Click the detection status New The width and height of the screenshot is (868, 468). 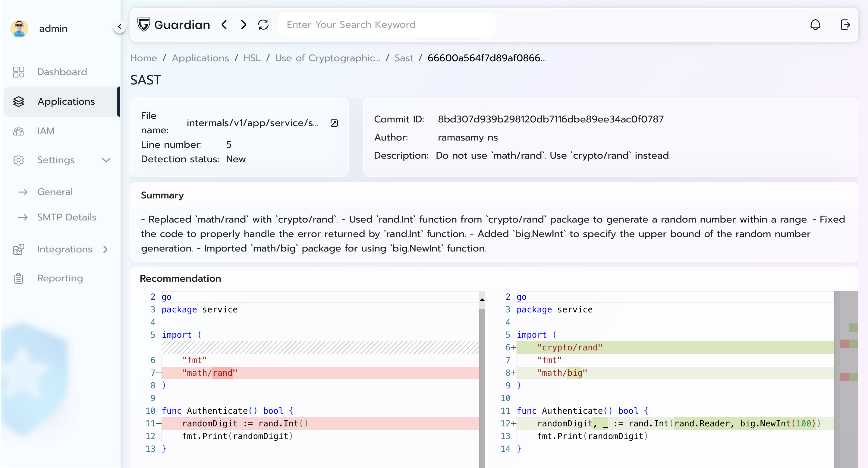click(236, 159)
